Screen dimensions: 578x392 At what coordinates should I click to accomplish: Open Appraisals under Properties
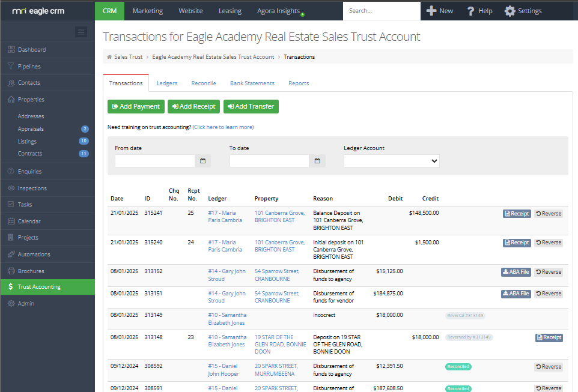[x=31, y=129]
